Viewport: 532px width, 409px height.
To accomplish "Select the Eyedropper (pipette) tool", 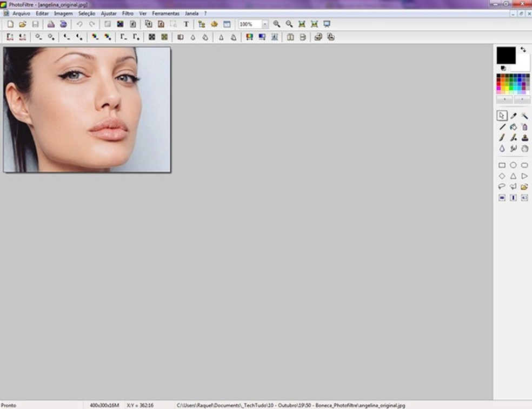I will 513,116.
